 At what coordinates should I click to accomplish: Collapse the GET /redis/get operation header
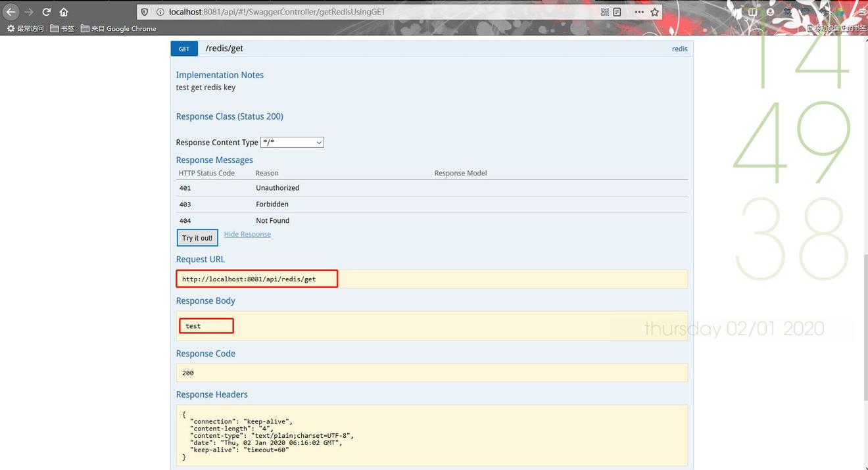(224, 49)
